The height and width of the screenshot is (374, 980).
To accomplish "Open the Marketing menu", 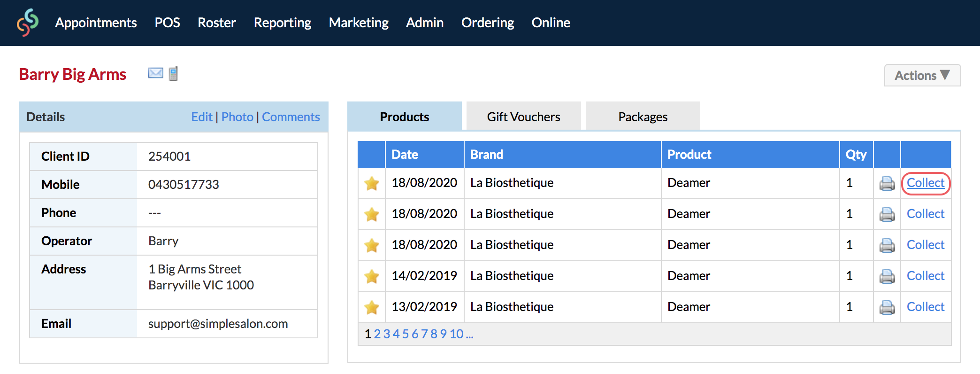I will [359, 23].
